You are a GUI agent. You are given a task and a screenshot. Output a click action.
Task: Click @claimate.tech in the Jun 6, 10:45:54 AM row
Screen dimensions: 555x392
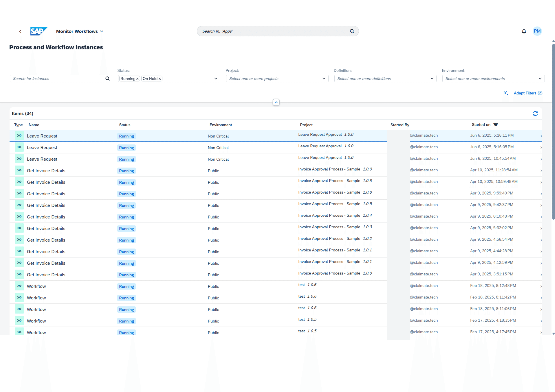point(424,158)
